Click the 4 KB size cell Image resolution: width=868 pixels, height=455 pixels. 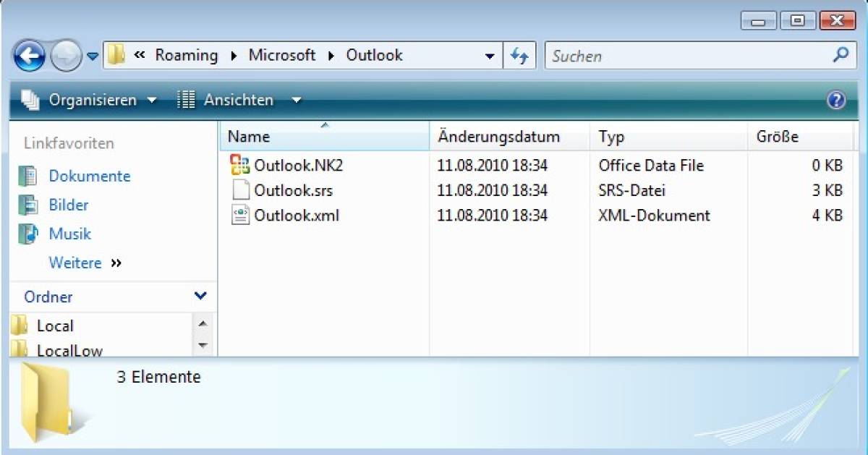(x=827, y=215)
